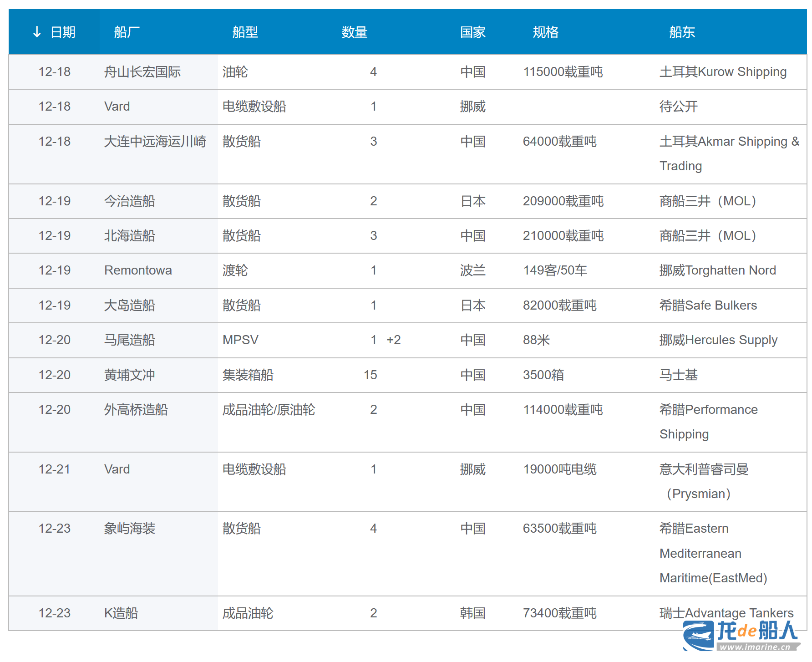Select the cell 集装箱船
This screenshot has width=812, height=662.
(248, 375)
